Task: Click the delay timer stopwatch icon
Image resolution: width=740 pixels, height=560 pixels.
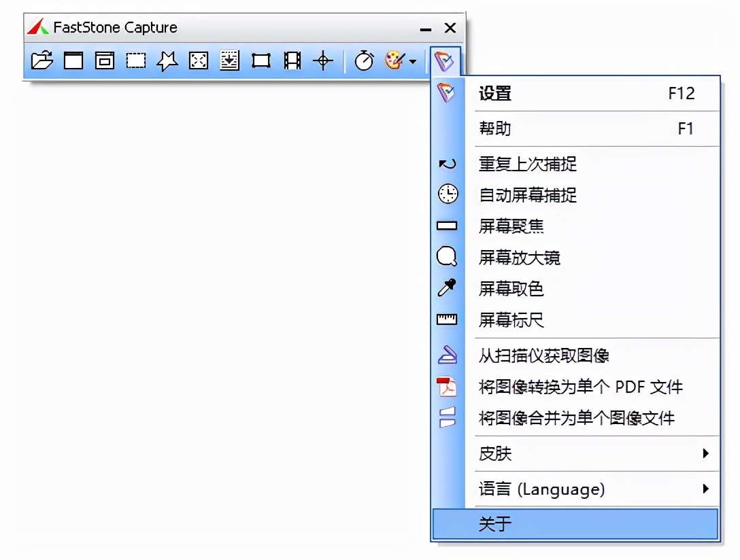Action: (364, 60)
